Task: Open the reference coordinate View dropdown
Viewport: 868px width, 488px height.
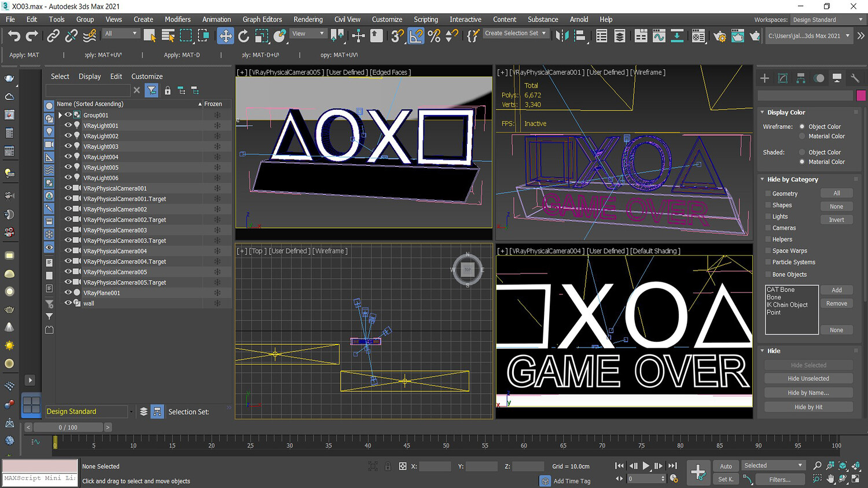Action: pyautogui.click(x=308, y=34)
